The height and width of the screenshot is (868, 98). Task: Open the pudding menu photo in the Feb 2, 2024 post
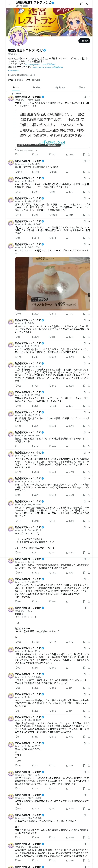(52, 283)
